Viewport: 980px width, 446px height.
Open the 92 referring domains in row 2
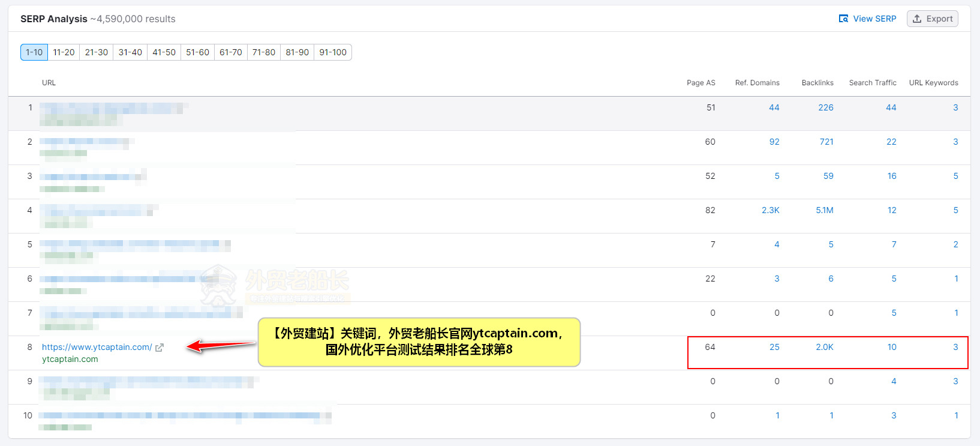pyautogui.click(x=774, y=142)
